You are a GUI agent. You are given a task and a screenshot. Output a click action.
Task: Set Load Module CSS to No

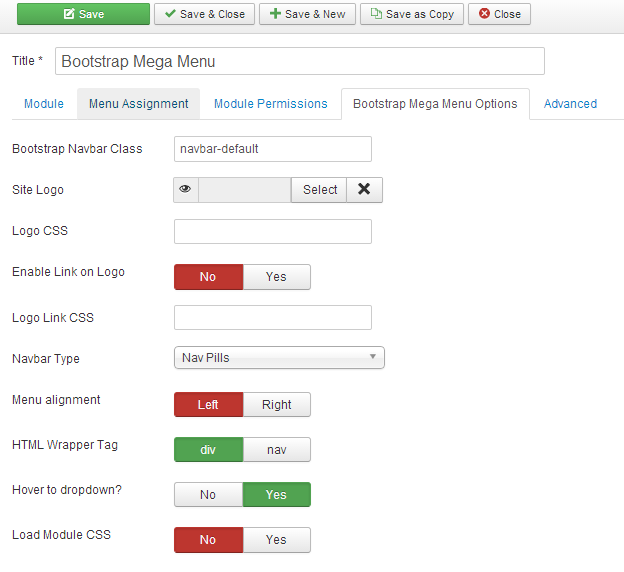(208, 540)
